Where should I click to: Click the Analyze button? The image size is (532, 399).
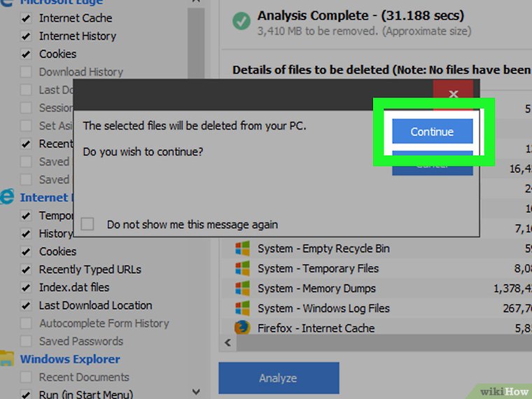[x=279, y=378]
